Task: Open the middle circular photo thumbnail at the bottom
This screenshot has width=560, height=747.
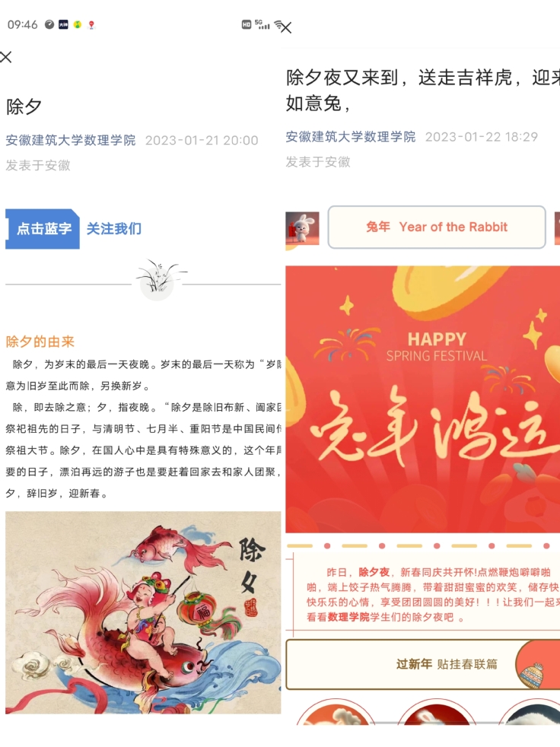Action: [437, 714]
